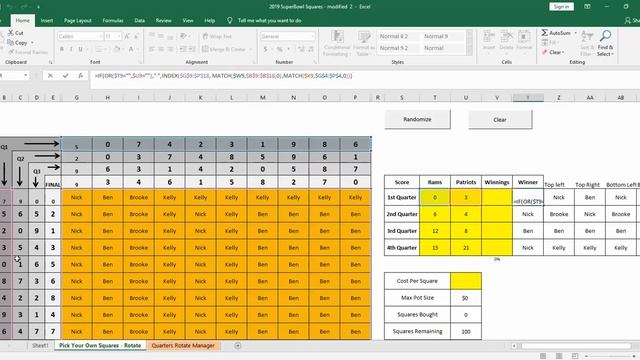Click the Accounting Number Format dollar icon

point(265,49)
